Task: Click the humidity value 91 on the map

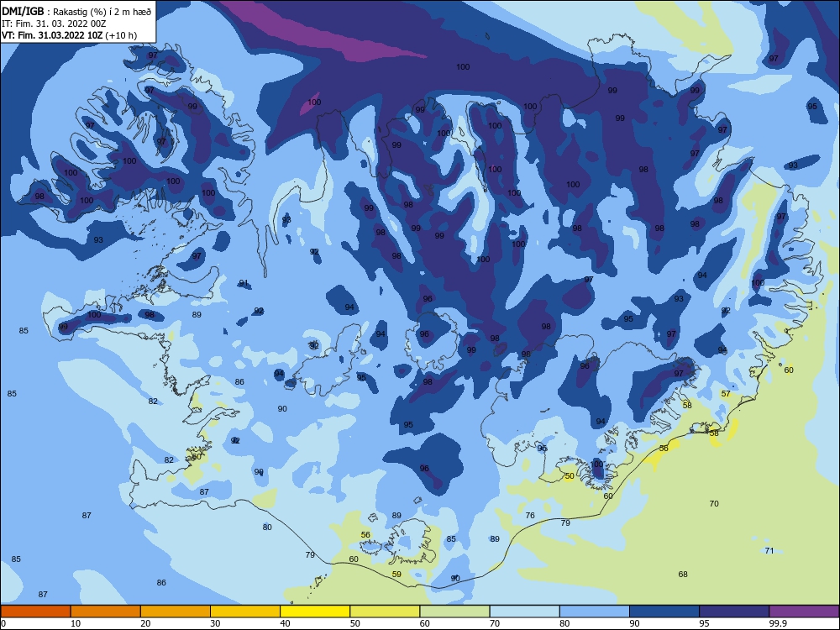Action: point(244,283)
